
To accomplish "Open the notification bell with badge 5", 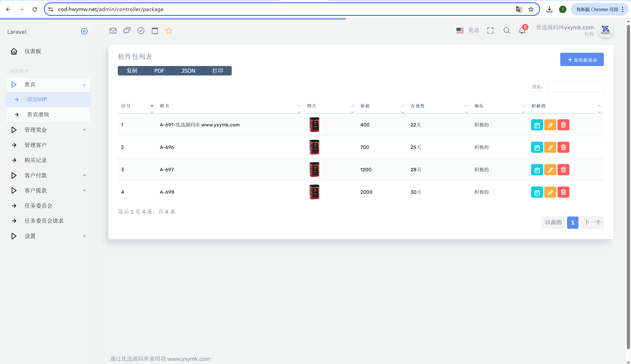I will [522, 31].
